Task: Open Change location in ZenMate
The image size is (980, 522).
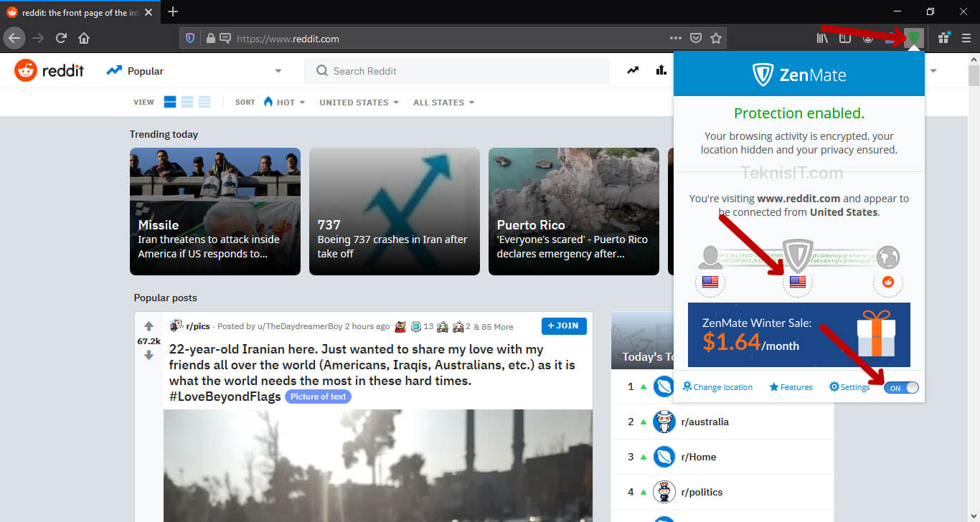Action: pyautogui.click(x=717, y=387)
